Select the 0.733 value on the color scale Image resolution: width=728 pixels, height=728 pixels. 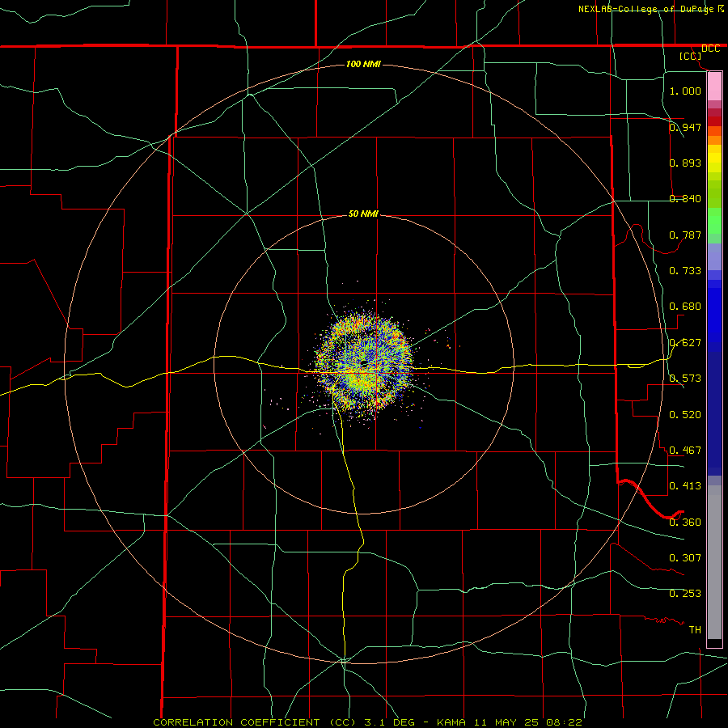coord(685,270)
